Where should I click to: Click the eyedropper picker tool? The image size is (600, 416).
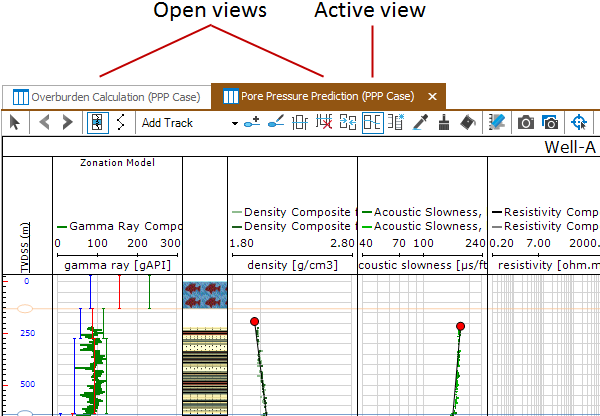421,123
